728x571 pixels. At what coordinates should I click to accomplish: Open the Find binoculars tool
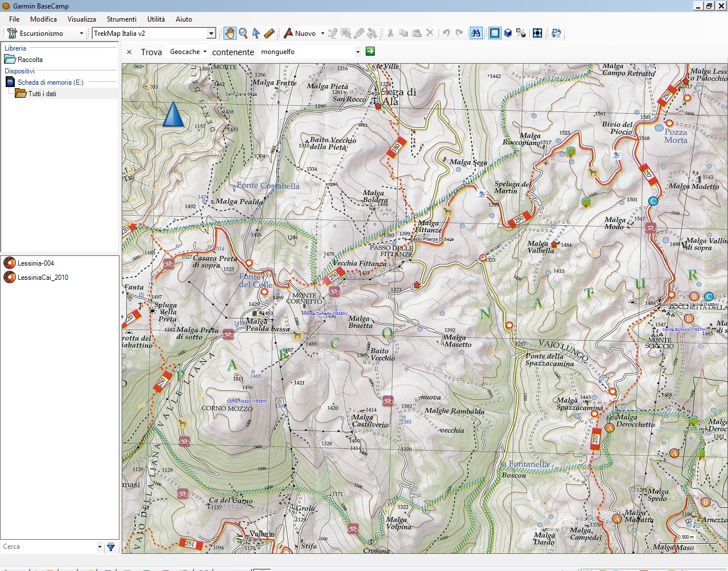point(475,33)
